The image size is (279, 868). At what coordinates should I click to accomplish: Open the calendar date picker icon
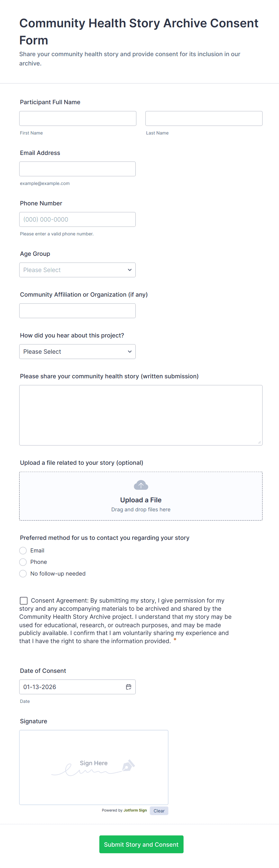[129, 687]
